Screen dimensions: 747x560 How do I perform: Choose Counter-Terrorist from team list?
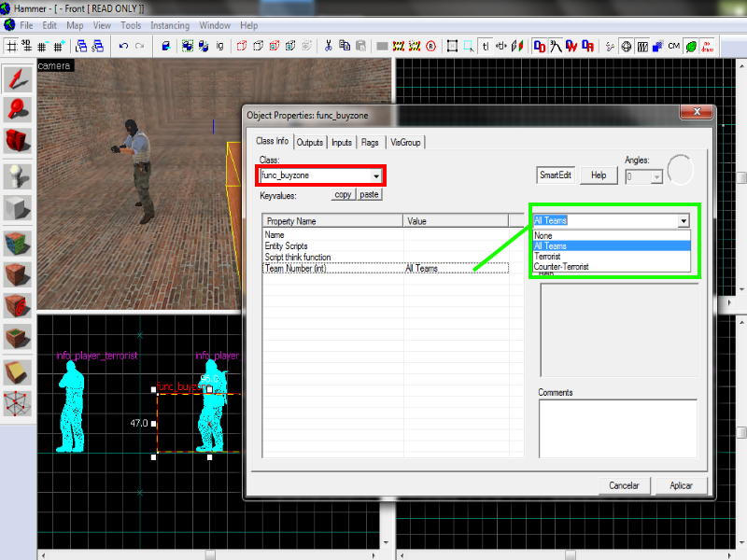coord(612,267)
